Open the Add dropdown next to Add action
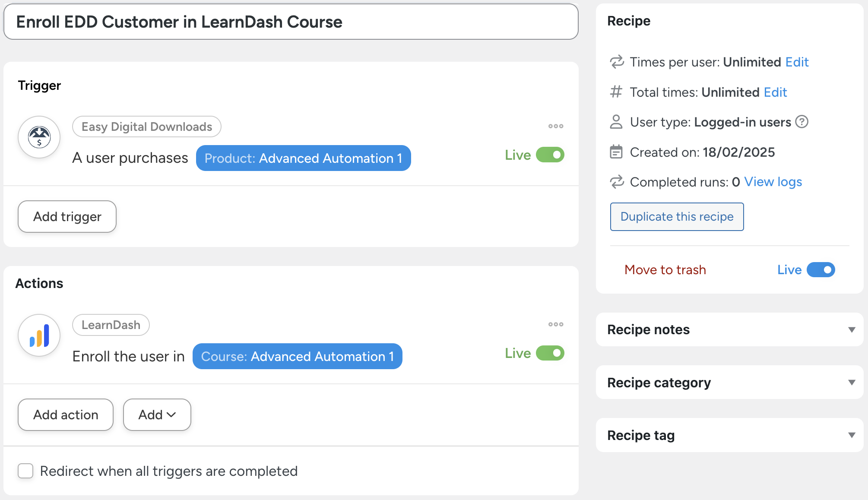868x500 pixels. [157, 415]
